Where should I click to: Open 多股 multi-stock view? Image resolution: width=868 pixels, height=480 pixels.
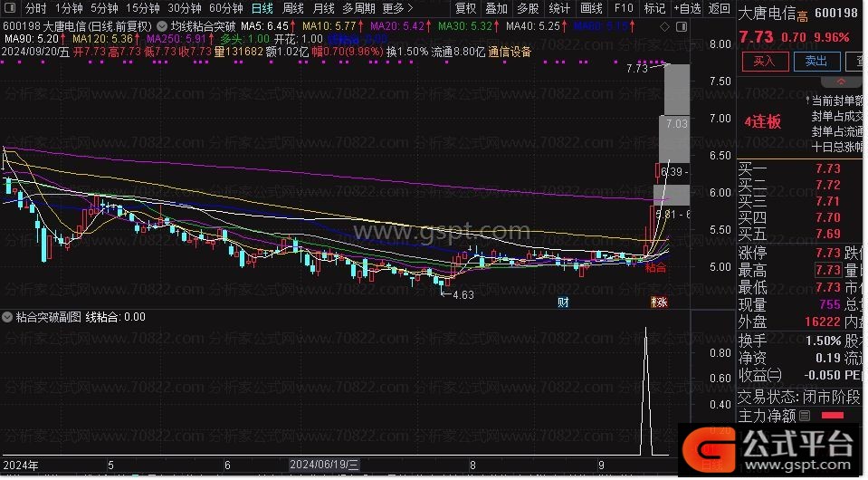528,8
